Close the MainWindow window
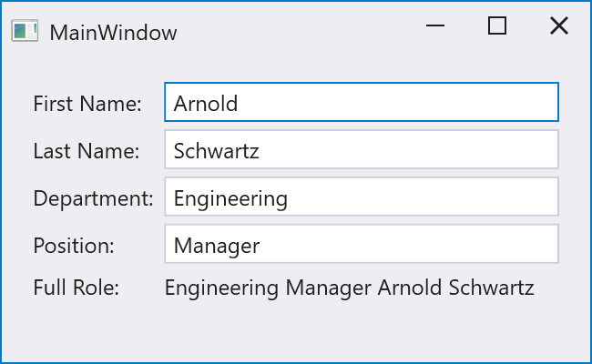592x364 pixels. (559, 26)
